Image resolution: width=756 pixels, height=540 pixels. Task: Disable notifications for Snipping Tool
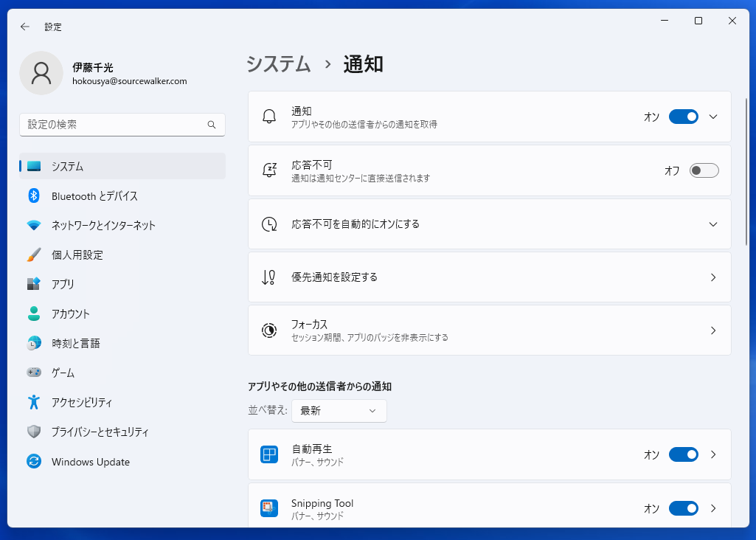click(683, 508)
